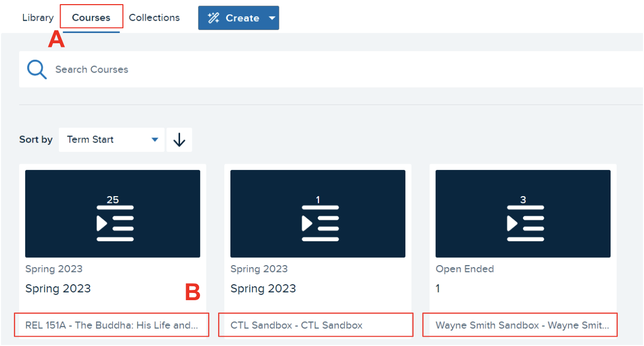Open the 25-item playlist thumbnail

pyautogui.click(x=113, y=214)
